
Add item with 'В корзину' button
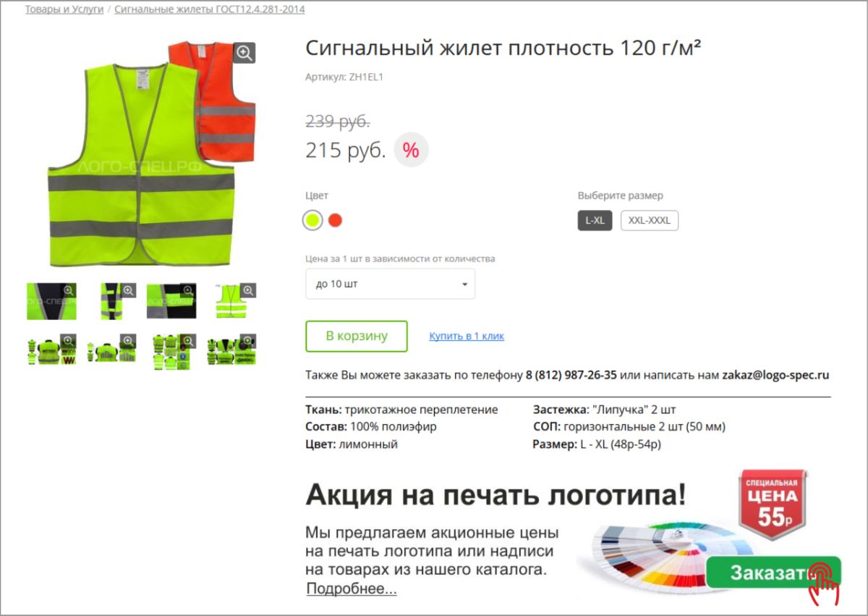(x=357, y=336)
